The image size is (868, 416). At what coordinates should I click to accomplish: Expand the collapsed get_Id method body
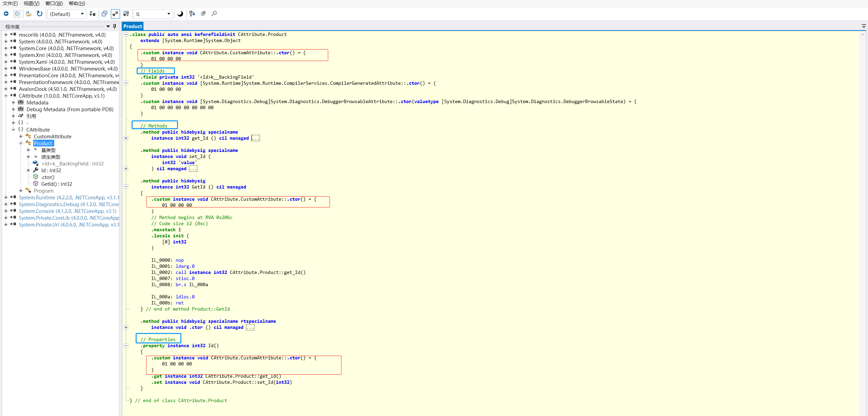click(x=126, y=138)
